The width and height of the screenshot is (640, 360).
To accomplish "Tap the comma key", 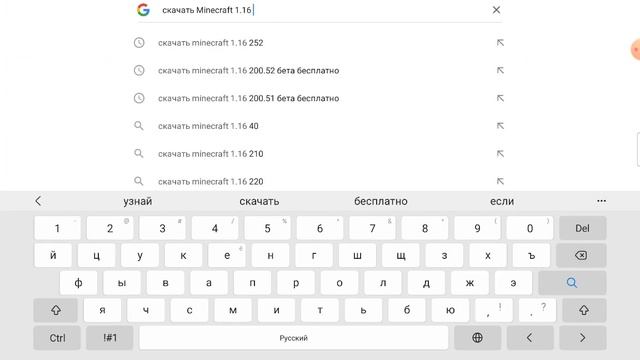I will 494,310.
